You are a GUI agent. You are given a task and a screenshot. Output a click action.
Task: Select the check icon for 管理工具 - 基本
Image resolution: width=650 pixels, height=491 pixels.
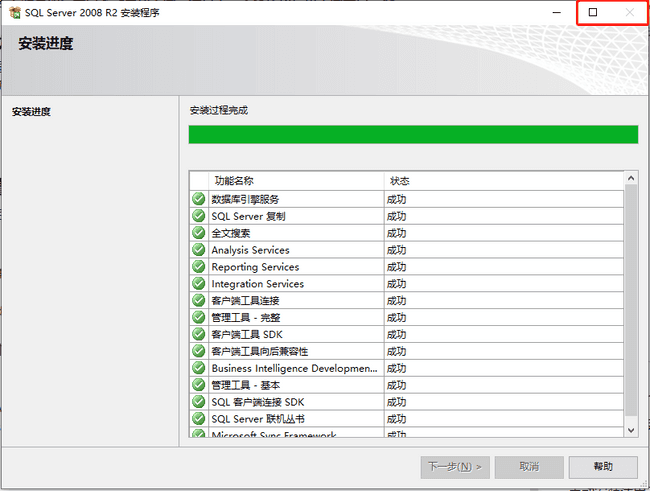(199, 385)
